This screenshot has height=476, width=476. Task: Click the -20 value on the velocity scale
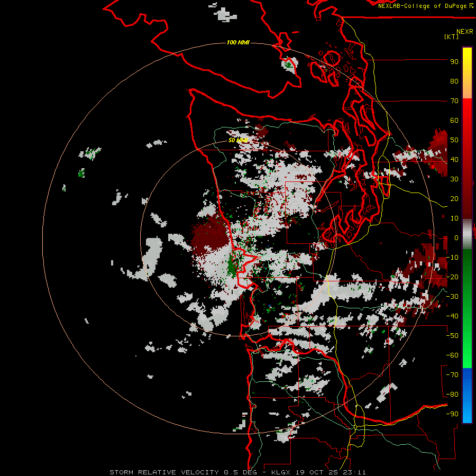[452, 277]
